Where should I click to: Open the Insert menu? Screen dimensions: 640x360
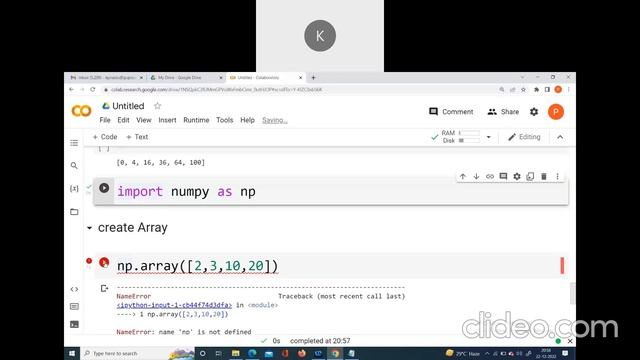pyautogui.click(x=167, y=120)
